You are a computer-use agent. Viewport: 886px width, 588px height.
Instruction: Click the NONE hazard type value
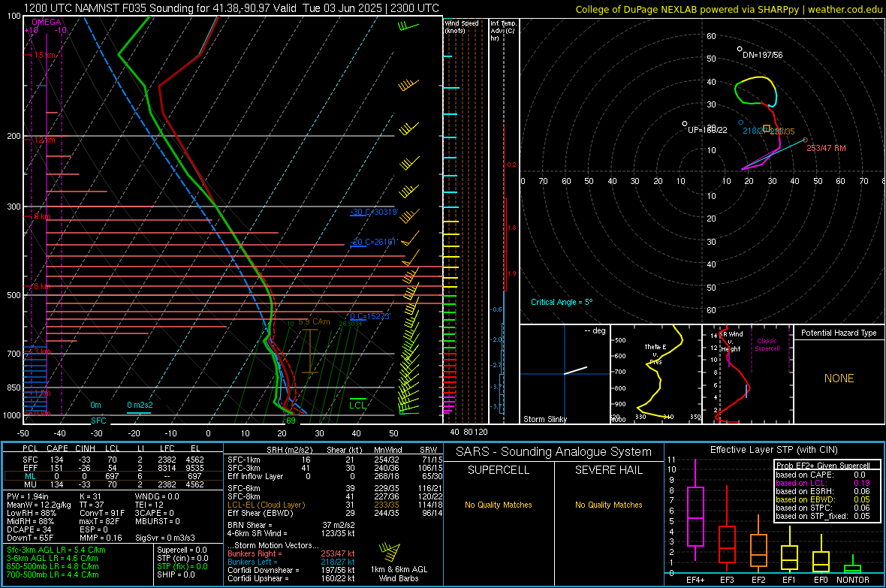839,378
